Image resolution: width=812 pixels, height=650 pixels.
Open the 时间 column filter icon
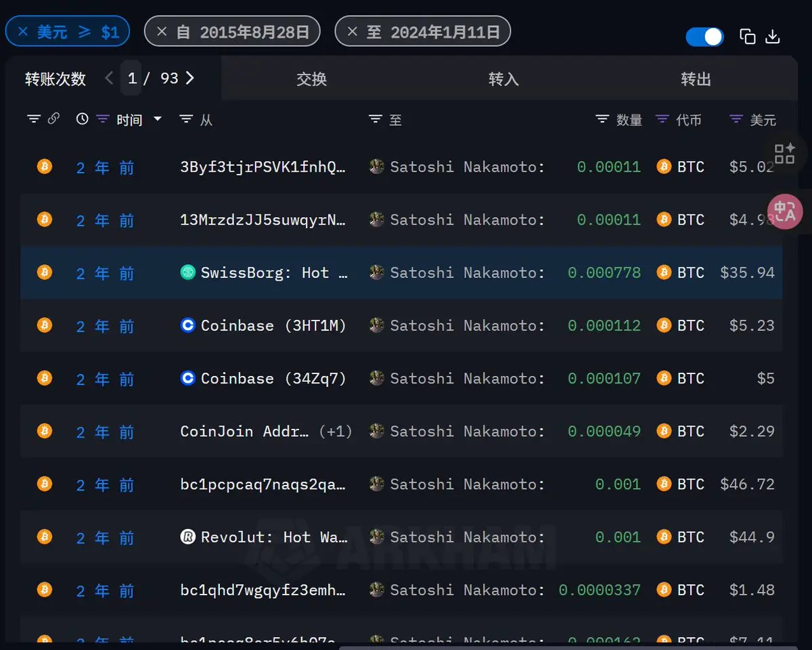tap(102, 119)
